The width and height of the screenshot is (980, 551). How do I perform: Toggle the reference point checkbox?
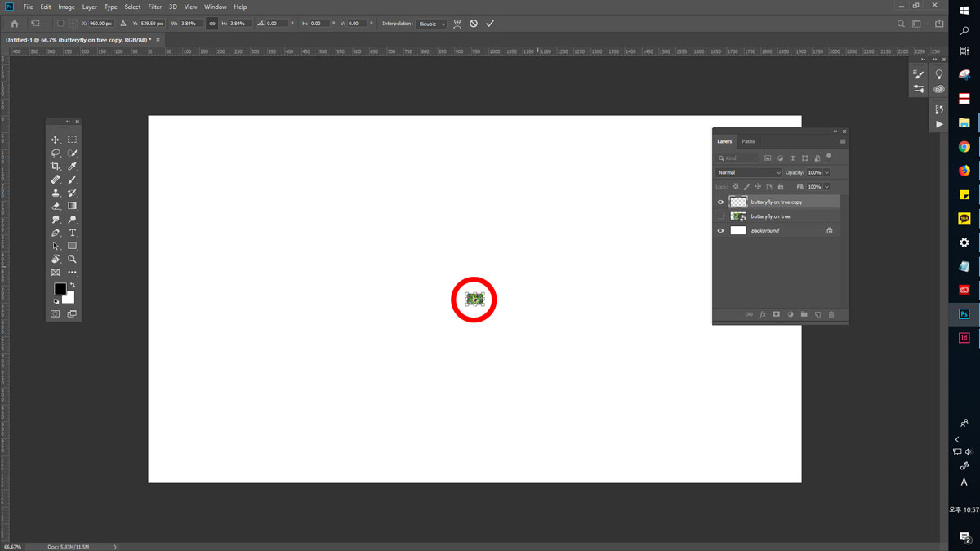tap(60, 24)
